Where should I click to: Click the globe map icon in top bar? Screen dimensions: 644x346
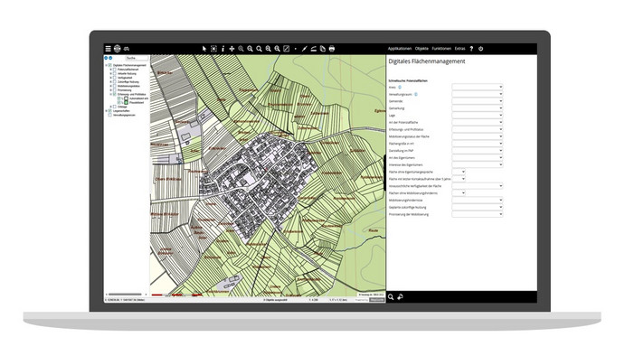pos(117,49)
